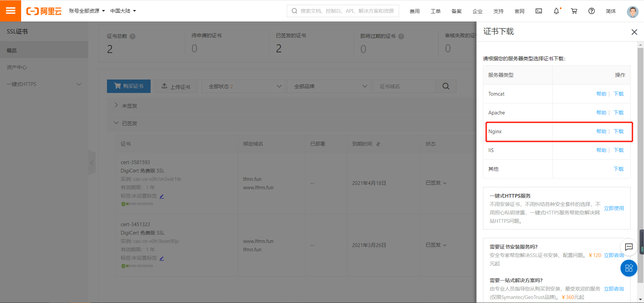Open help for Apache

[601, 113]
